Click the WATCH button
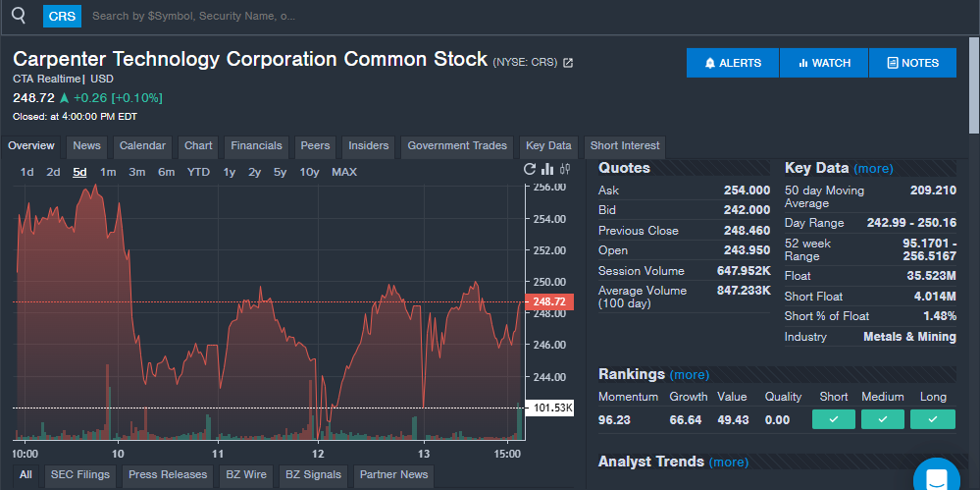Image resolution: width=980 pixels, height=490 pixels. 824,63
